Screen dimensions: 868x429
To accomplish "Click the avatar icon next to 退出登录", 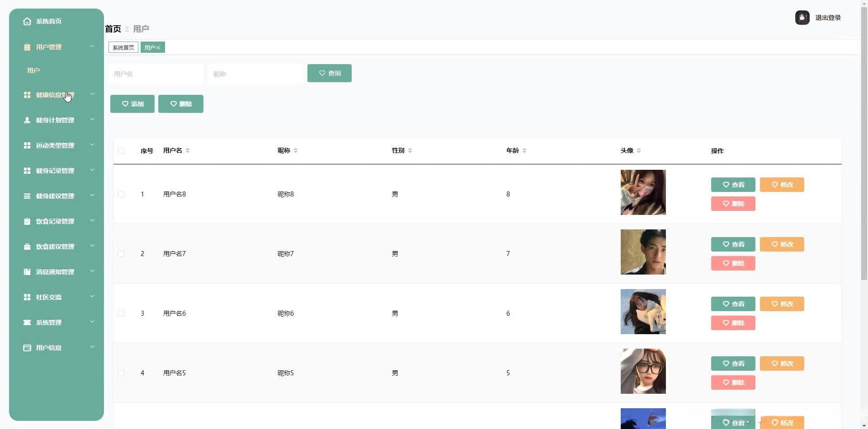I will click(802, 18).
